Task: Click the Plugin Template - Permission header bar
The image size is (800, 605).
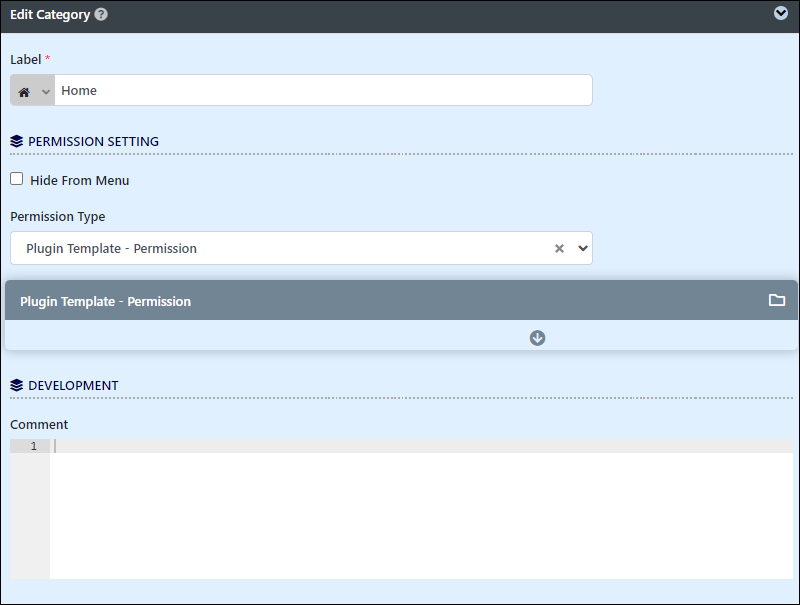Action: pos(401,300)
